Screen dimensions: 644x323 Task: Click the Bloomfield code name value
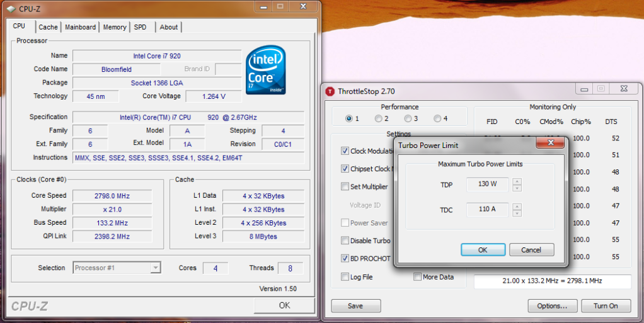pos(117,69)
